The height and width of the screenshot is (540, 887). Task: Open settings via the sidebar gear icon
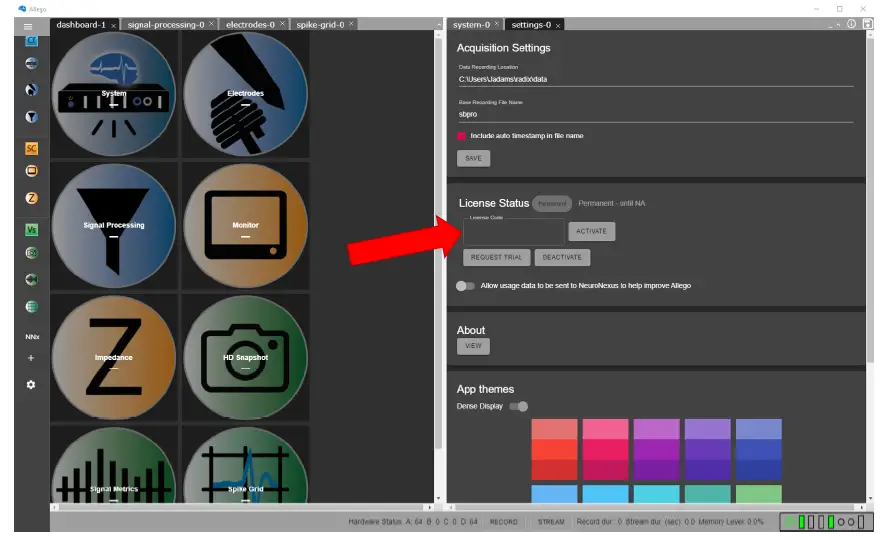[31, 385]
